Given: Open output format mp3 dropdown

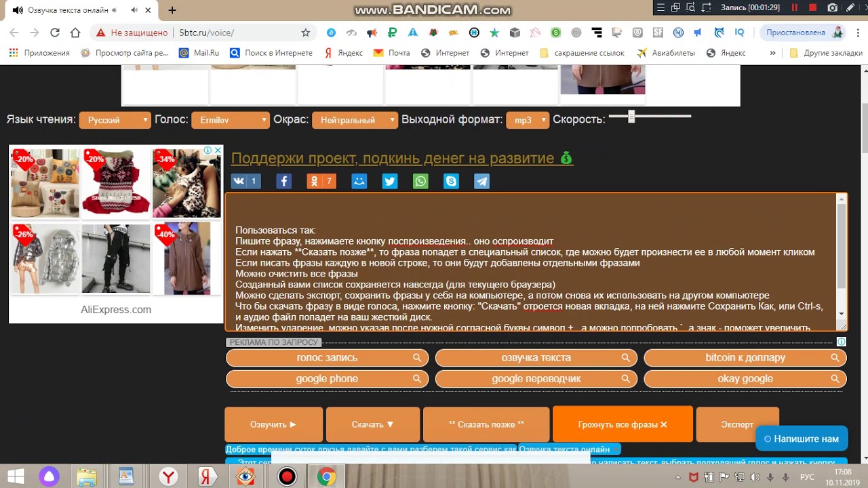Looking at the screenshot, I should (528, 120).
